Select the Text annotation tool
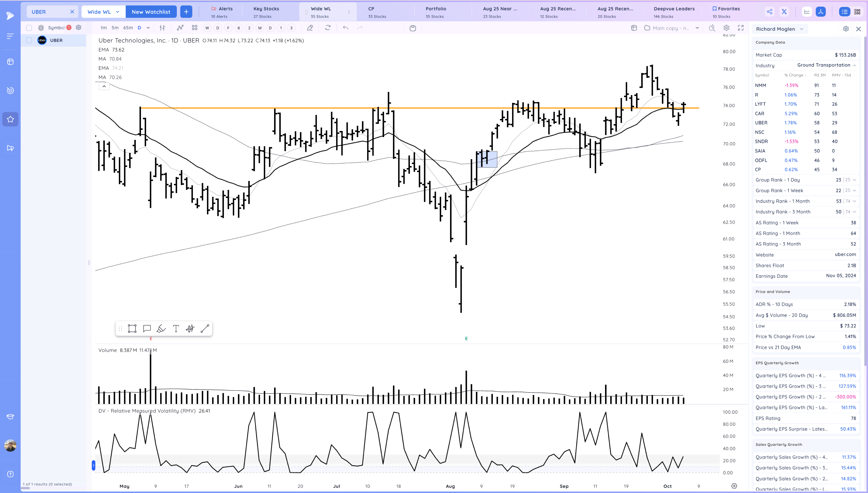868x493 pixels. pos(176,328)
